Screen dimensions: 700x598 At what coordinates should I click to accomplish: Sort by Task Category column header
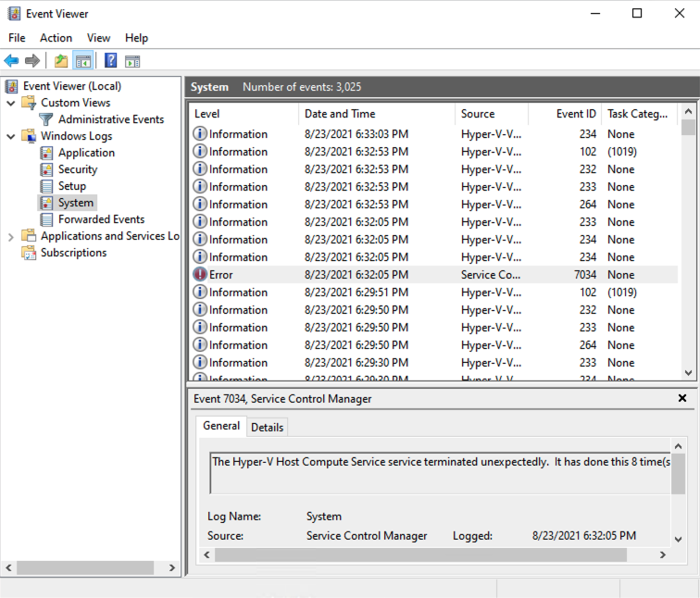[x=639, y=114]
